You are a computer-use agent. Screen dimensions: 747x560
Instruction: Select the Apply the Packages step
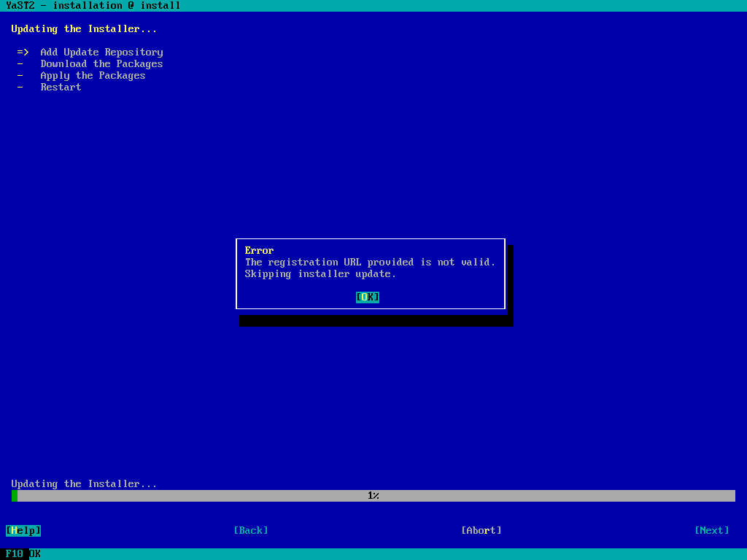pos(93,76)
